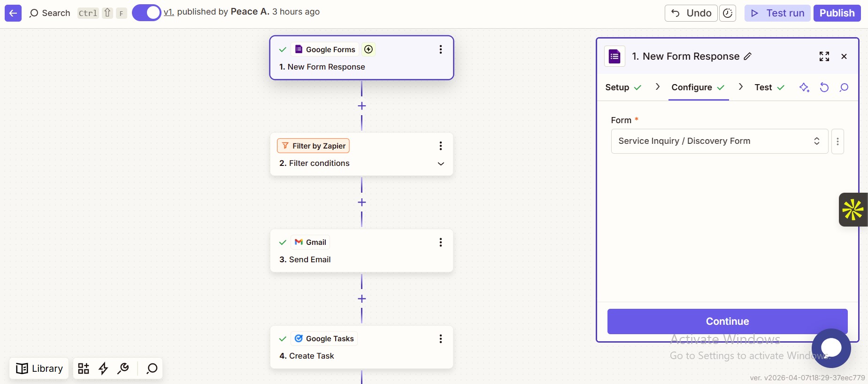Click the Gmail app label
The width and height of the screenshot is (868, 384).
[310, 242]
